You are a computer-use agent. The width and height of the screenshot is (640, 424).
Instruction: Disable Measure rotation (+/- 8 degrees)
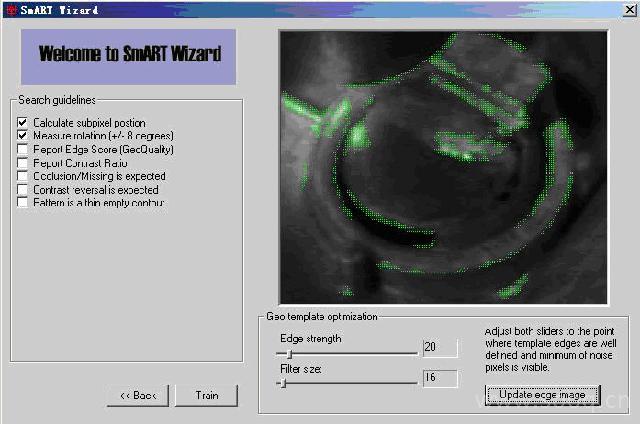[x=23, y=136]
